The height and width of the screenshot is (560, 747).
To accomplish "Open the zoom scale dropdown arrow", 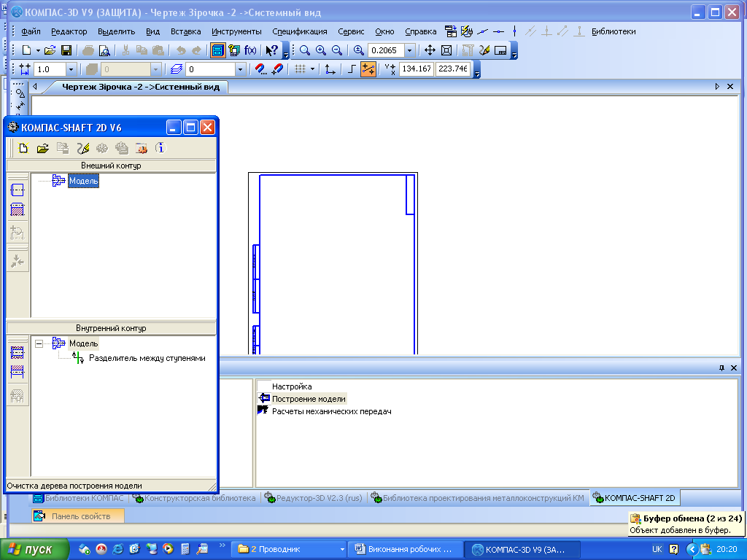I will (409, 50).
